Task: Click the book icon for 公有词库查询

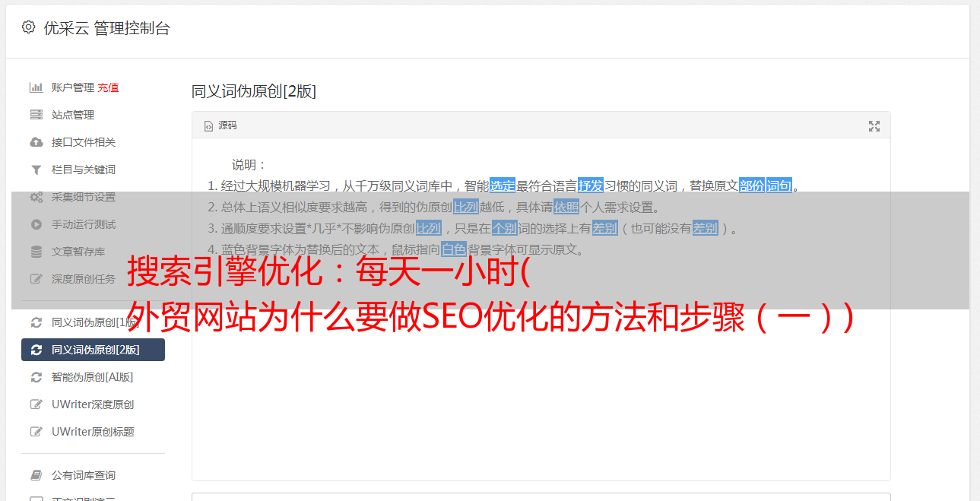Action: click(x=36, y=475)
